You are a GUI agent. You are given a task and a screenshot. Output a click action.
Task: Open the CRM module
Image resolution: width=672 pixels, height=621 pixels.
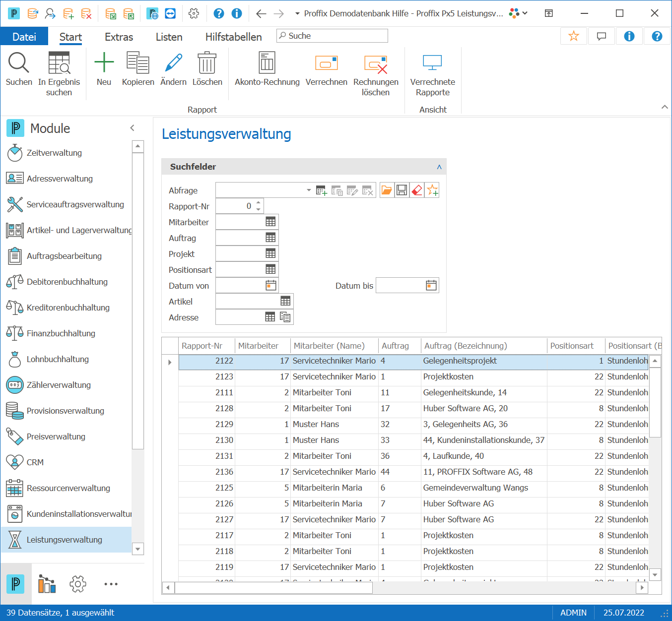point(35,462)
